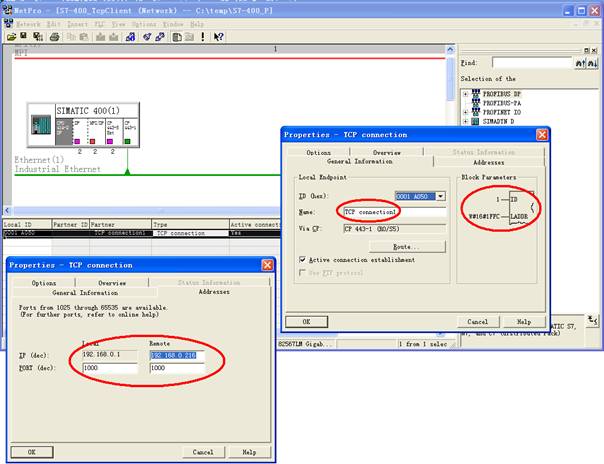The image size is (604, 464).
Task: Click Cancel in the Addresses dialog
Action: point(203,452)
